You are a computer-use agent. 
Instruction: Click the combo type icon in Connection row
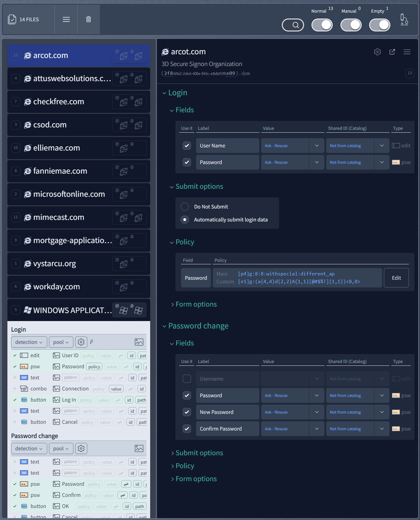24,389
